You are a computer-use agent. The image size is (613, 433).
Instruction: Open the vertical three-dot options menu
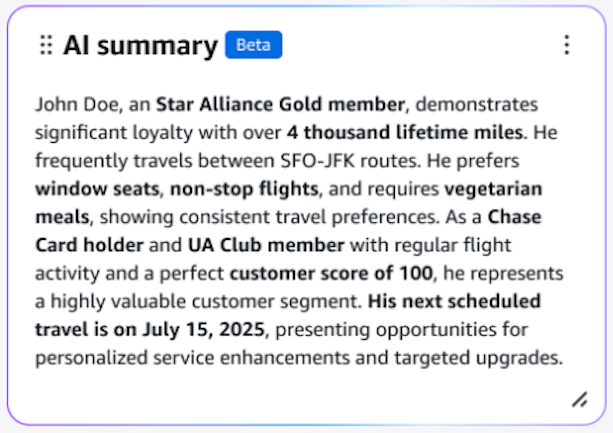tap(566, 45)
